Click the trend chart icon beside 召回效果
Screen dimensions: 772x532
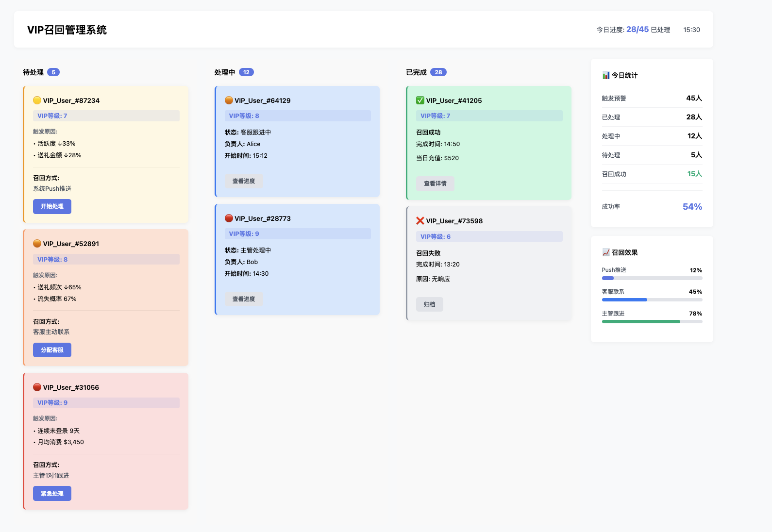pyautogui.click(x=606, y=252)
